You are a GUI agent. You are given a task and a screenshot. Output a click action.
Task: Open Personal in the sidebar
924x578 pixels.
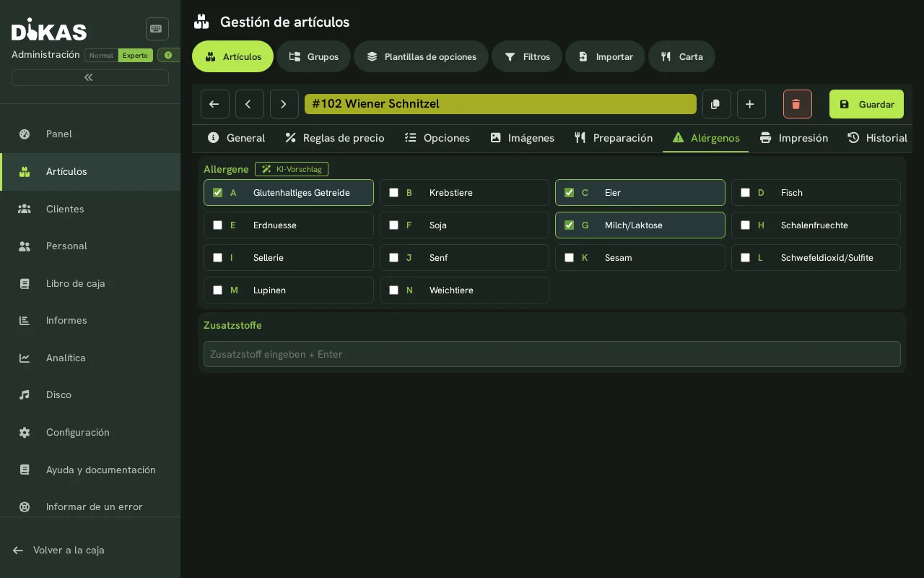point(90,246)
